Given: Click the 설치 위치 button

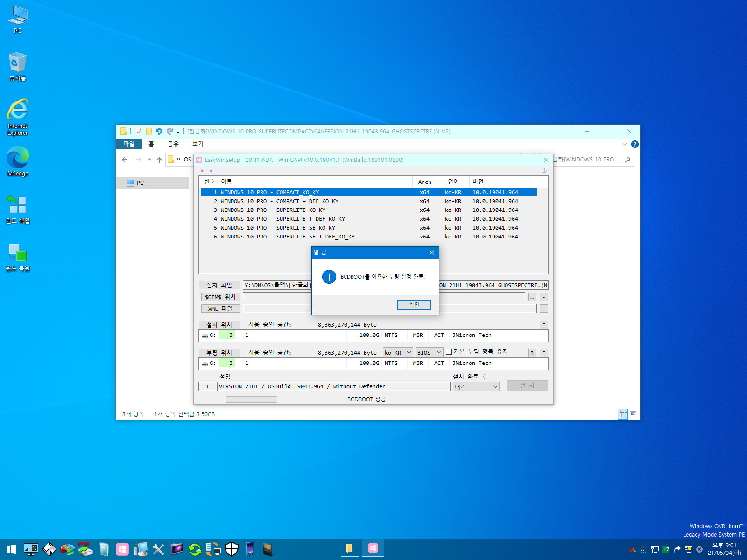Looking at the screenshot, I should click(x=219, y=325).
